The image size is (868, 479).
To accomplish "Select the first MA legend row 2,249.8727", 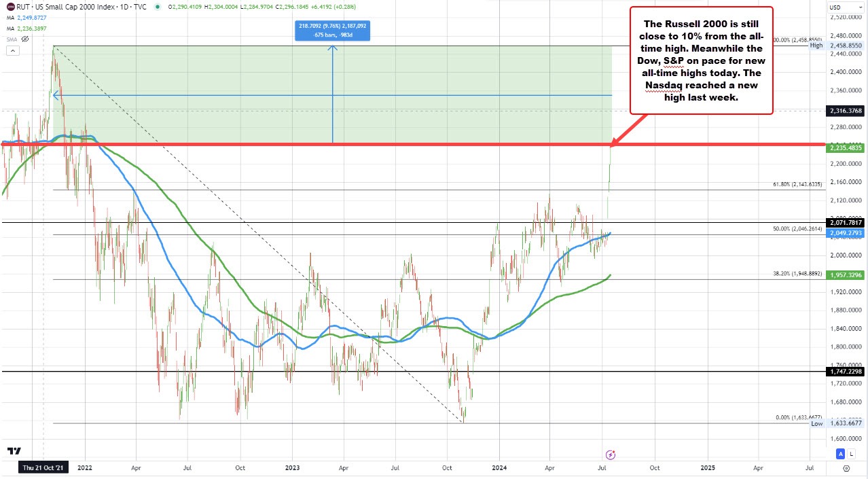I will pos(26,17).
